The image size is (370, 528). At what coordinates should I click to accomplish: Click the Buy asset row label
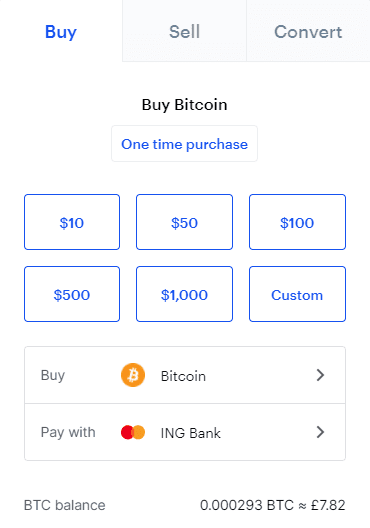click(53, 375)
